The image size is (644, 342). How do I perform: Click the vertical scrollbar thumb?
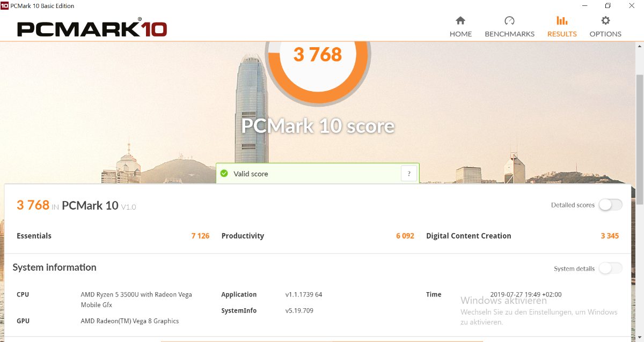pyautogui.click(x=639, y=139)
